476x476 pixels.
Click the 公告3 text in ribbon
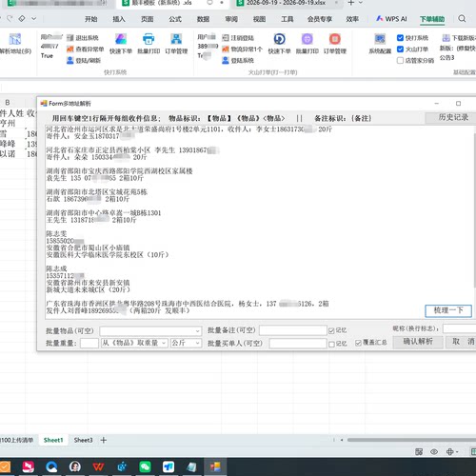446,58
